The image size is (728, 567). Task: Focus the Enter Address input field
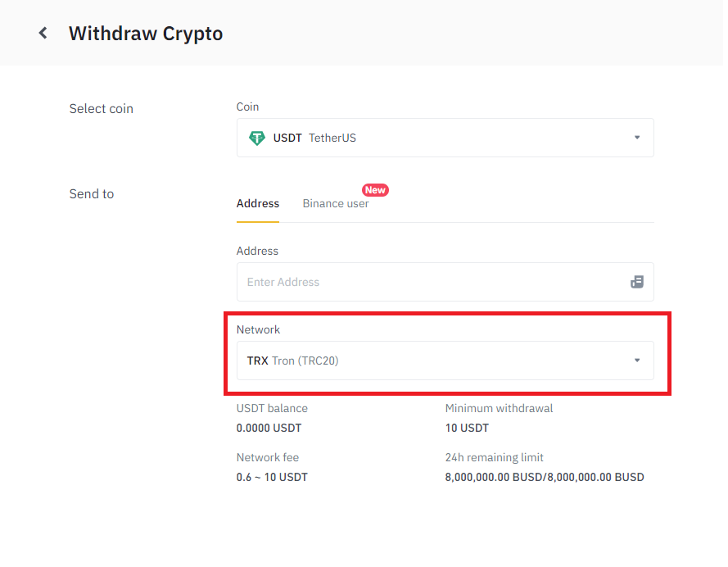pyautogui.click(x=445, y=282)
